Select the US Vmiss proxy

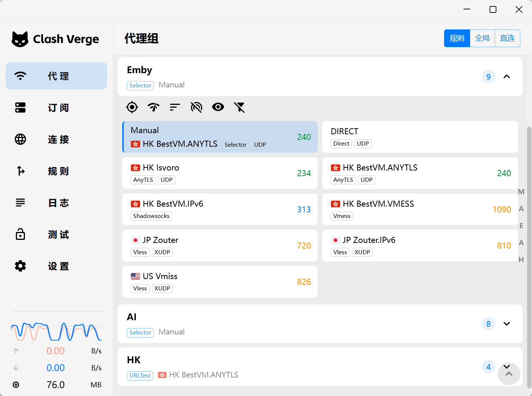220,282
